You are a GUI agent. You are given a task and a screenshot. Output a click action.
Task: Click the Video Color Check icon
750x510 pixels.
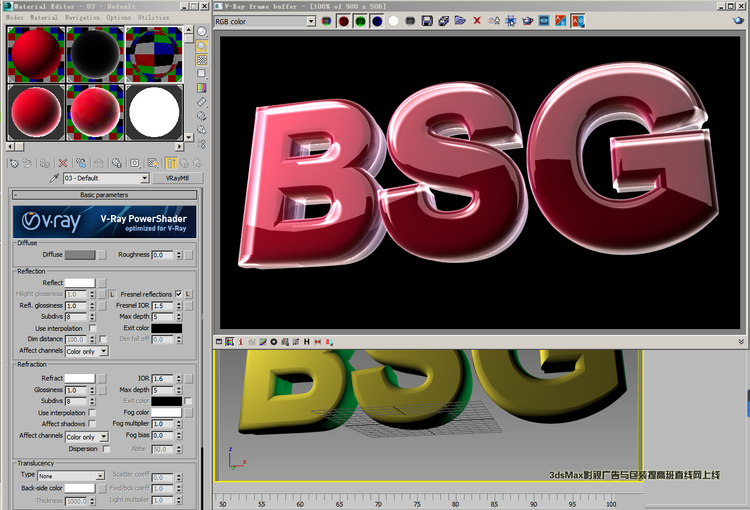[202, 88]
